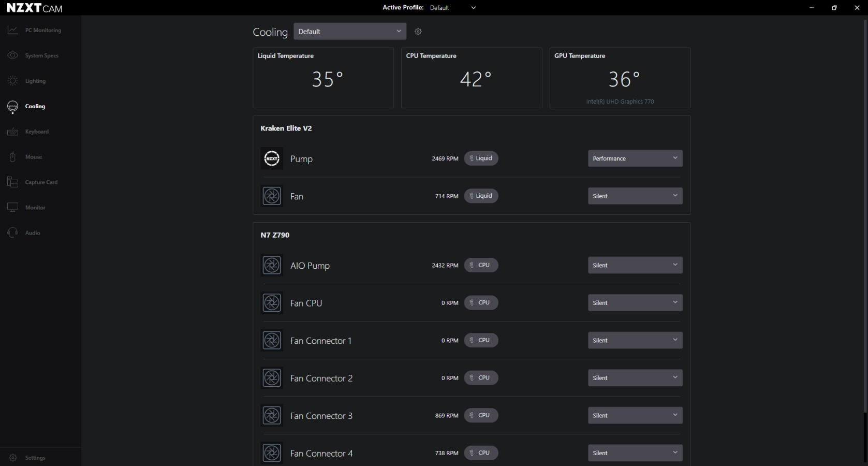Click the Fan Connector 3 icon
Screen dimensions: 868x466
point(272,415)
